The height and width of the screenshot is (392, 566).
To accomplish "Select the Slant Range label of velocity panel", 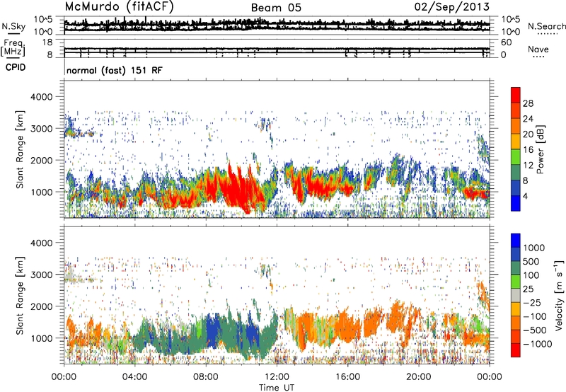I will pyautogui.click(x=20, y=295).
